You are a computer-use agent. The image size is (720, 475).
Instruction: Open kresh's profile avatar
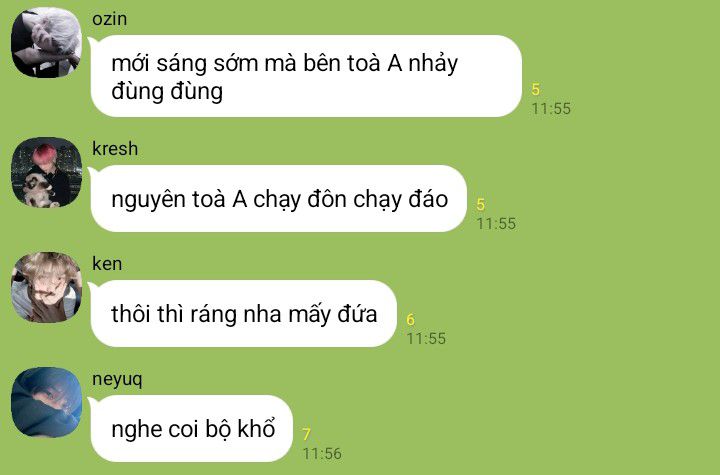pyautogui.click(x=46, y=172)
